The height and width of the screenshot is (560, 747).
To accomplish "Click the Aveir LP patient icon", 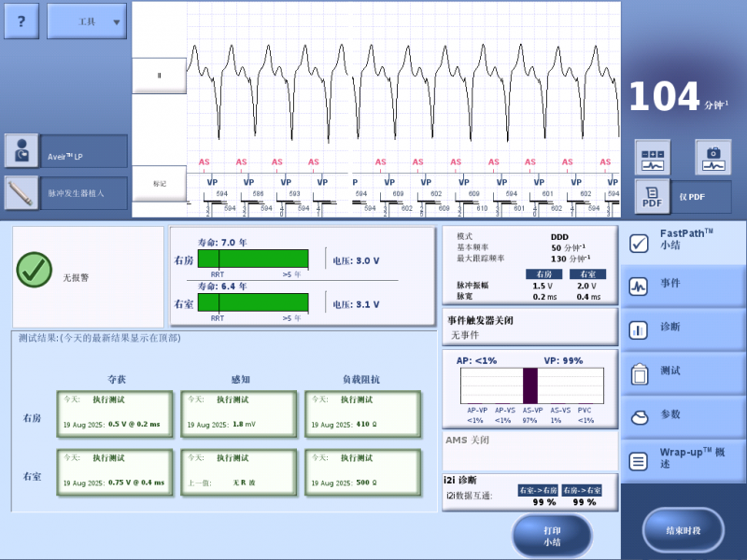I will (21, 151).
